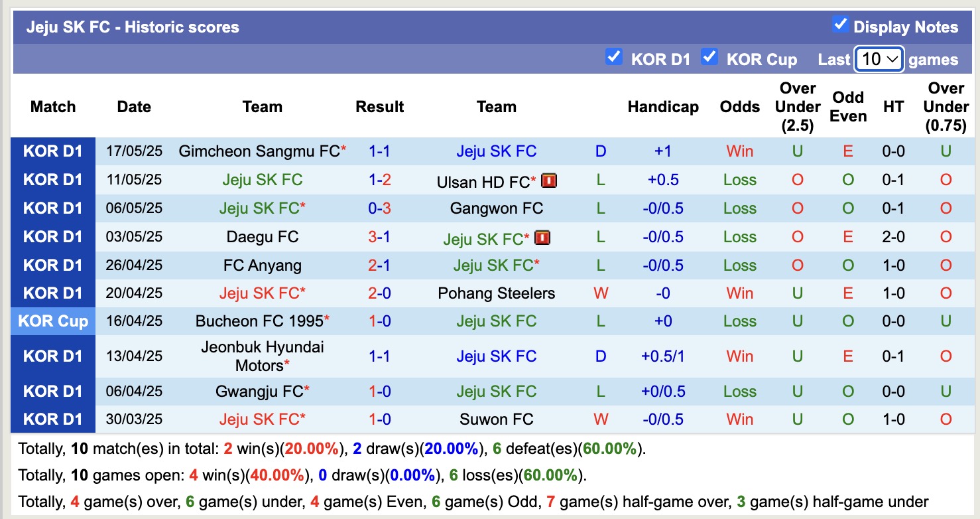Select the KOR Cup badge on the Bucheon FC 1995 row
This screenshot has width=980, height=519.
click(x=52, y=321)
